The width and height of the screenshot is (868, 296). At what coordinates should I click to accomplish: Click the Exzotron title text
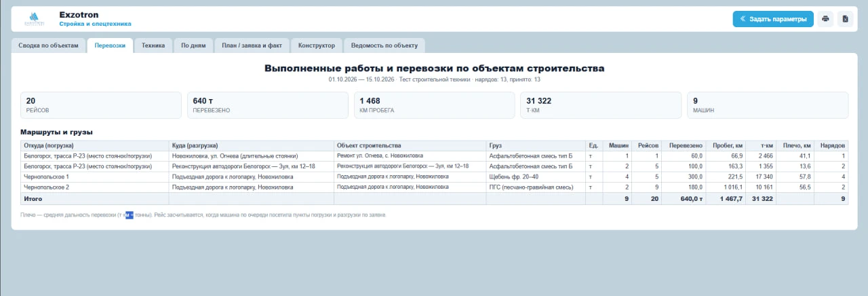click(79, 14)
